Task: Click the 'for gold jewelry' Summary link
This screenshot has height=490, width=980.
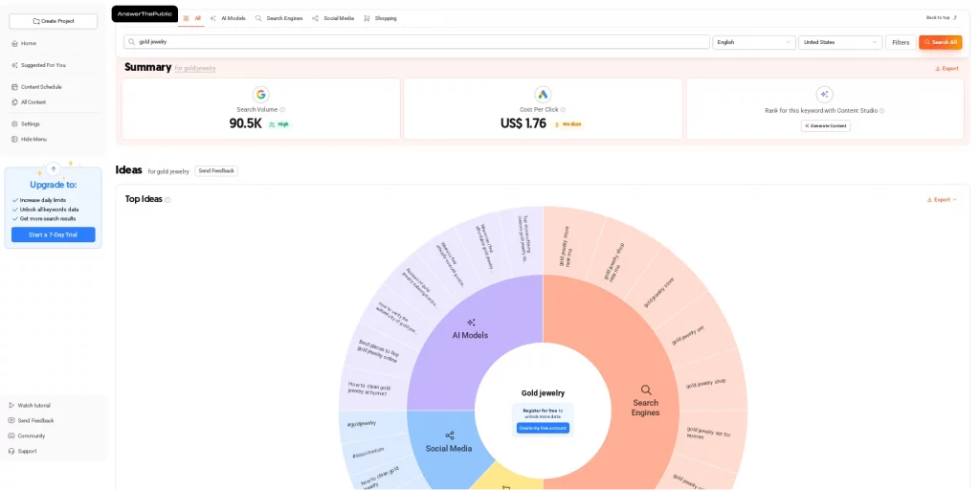Action: (x=195, y=68)
